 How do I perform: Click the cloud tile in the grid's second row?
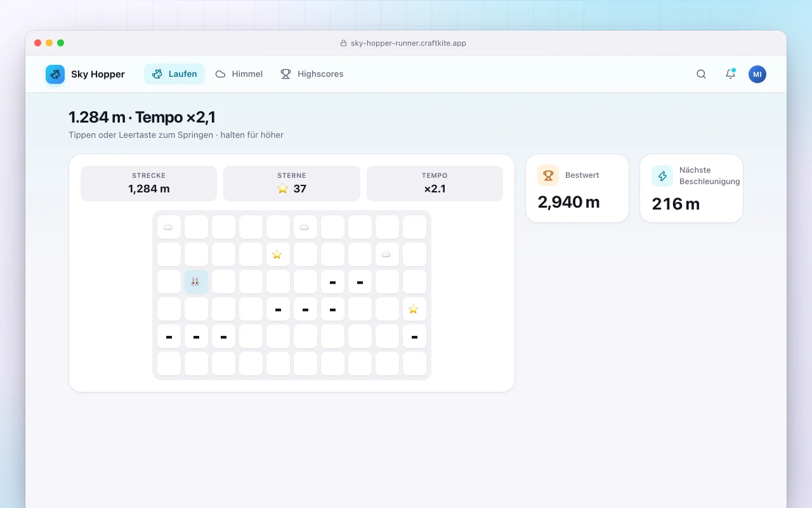[x=387, y=255]
